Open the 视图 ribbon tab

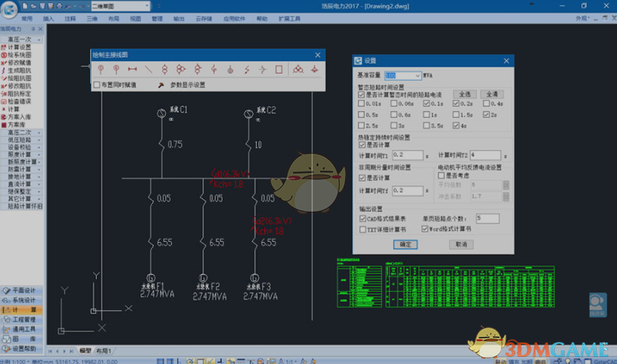tap(135, 19)
